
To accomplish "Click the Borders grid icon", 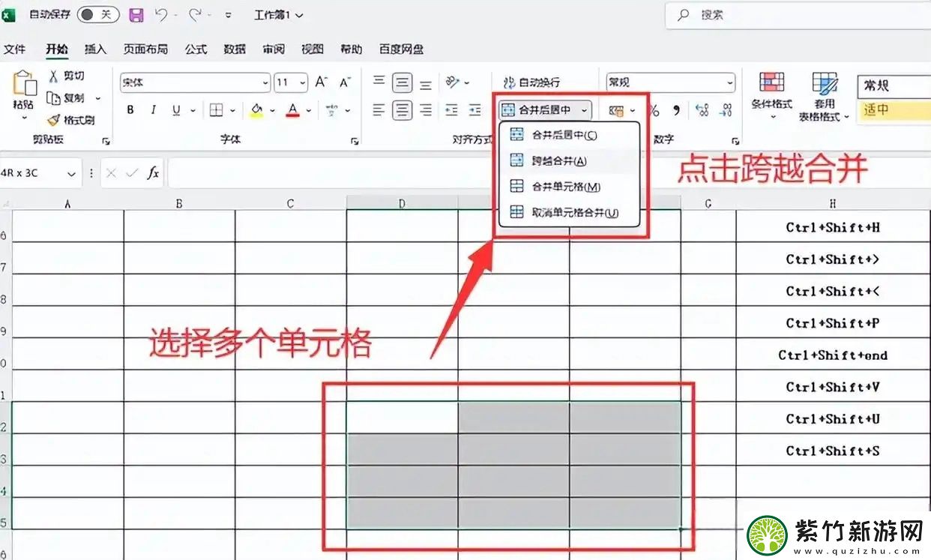I will point(216,110).
